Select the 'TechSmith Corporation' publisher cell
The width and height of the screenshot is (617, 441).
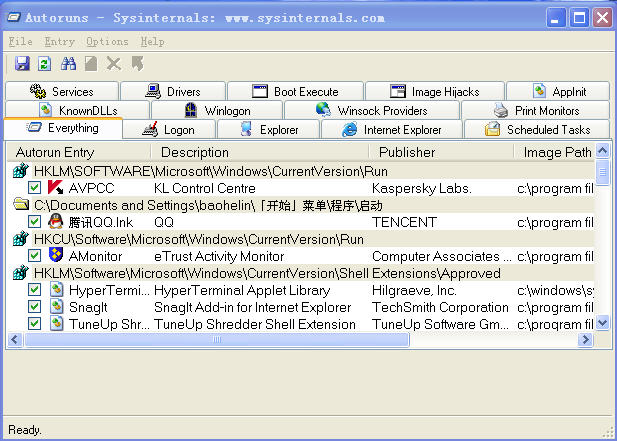tap(440, 307)
